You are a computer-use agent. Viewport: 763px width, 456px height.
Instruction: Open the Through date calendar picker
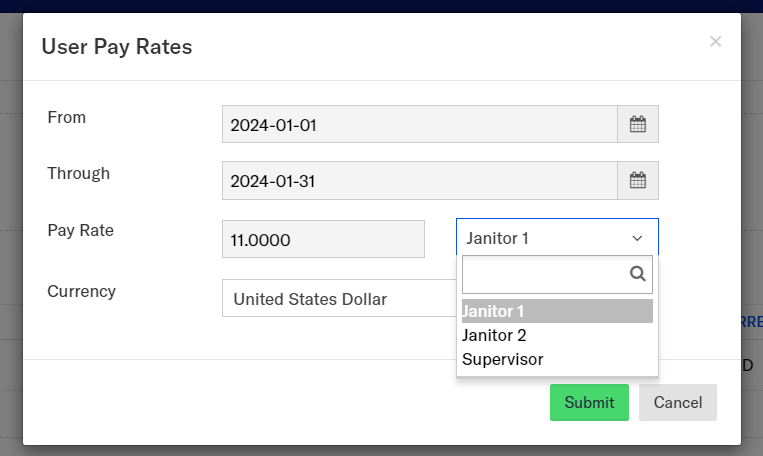[x=638, y=181]
